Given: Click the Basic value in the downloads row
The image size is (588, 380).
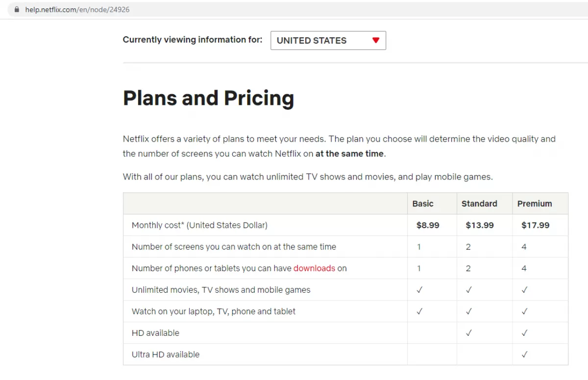Looking at the screenshot, I should coord(419,268).
